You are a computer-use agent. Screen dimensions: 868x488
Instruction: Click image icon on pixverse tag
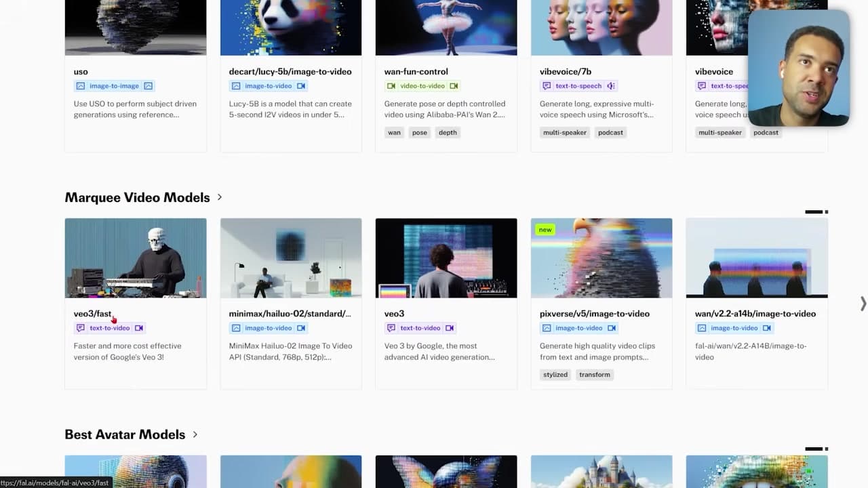coord(547,328)
